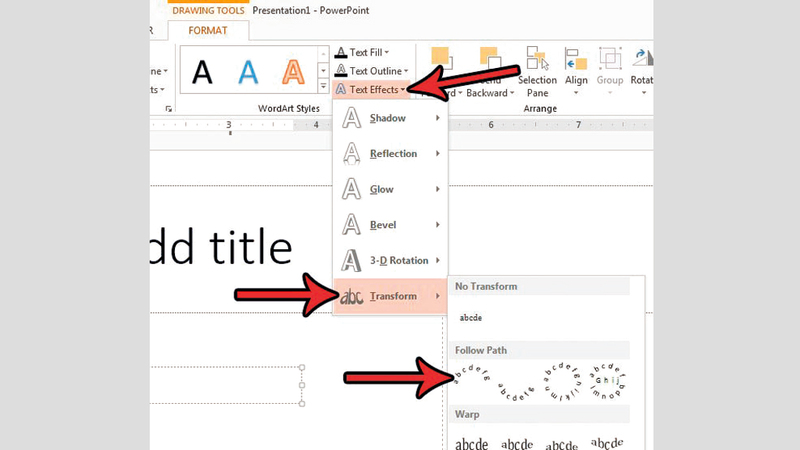Open the Shadow effects submenu
The width and height of the screenshot is (800, 450).
point(390,118)
